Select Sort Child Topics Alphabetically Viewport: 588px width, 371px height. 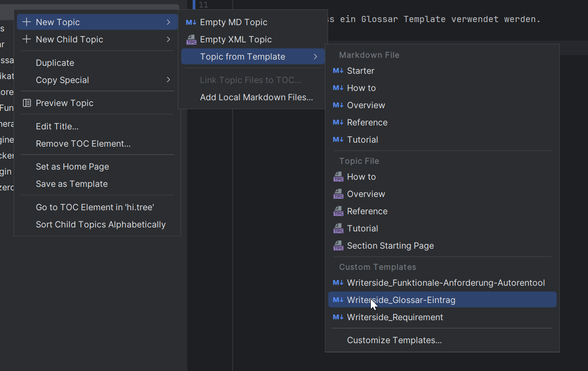(101, 224)
